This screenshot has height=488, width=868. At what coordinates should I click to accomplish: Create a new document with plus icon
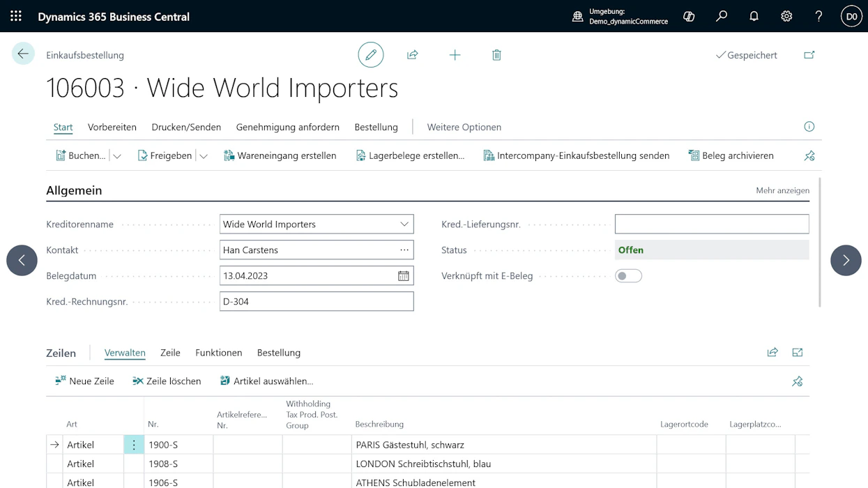[455, 54]
